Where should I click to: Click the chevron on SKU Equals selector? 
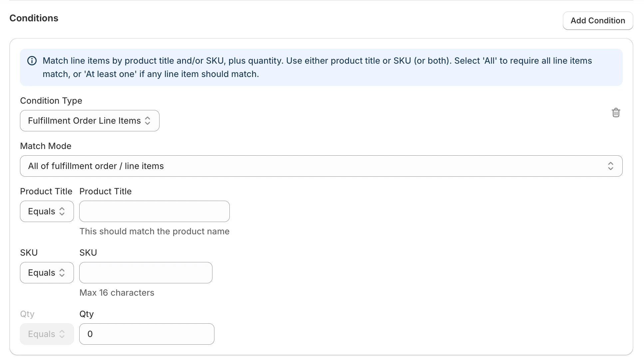(x=62, y=273)
